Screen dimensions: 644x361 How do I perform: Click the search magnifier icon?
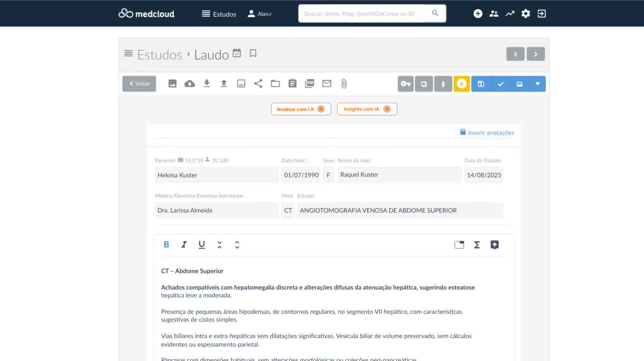pos(435,14)
